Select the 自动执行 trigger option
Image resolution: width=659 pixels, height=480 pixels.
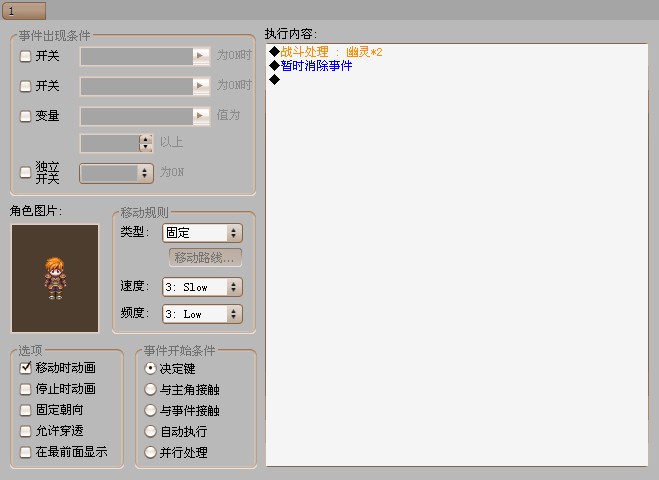(x=150, y=431)
